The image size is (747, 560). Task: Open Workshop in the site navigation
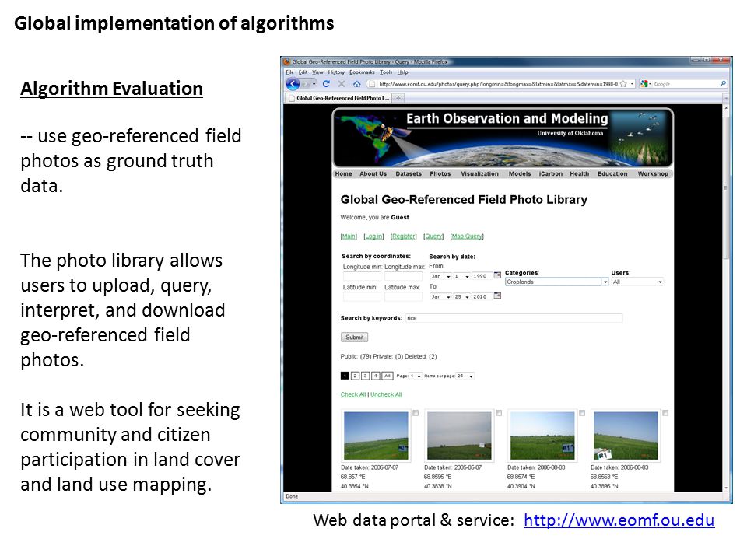tap(653, 173)
